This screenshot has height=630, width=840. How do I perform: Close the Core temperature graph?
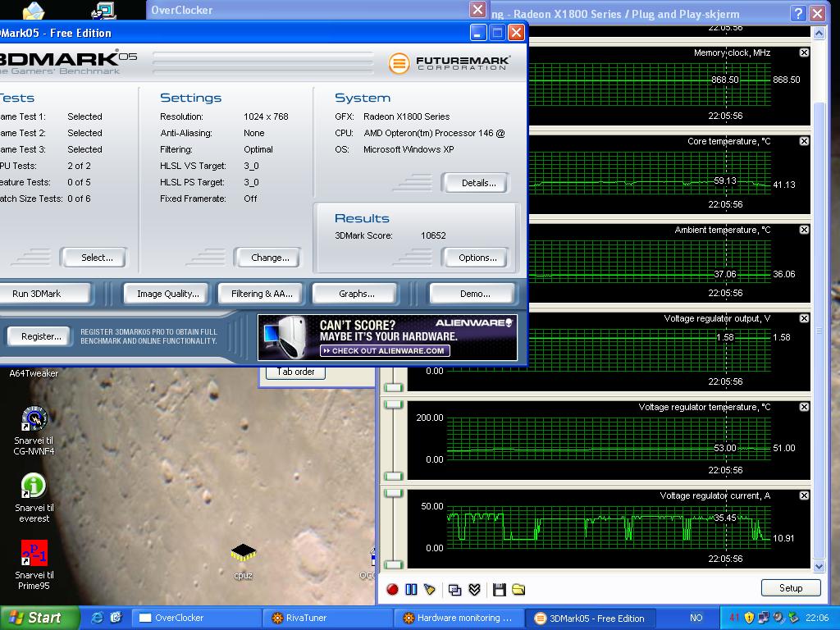coord(804,141)
